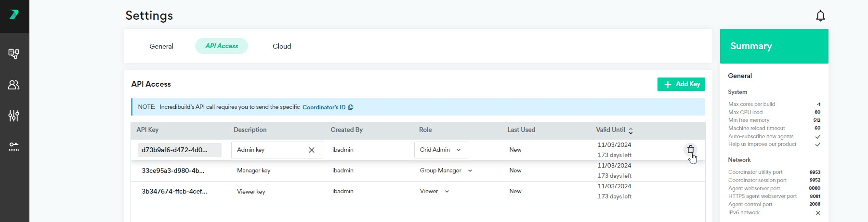This screenshot has height=222, width=868.
Task: Click the Incredibuild logo in the sidebar
Action: (x=14, y=15)
